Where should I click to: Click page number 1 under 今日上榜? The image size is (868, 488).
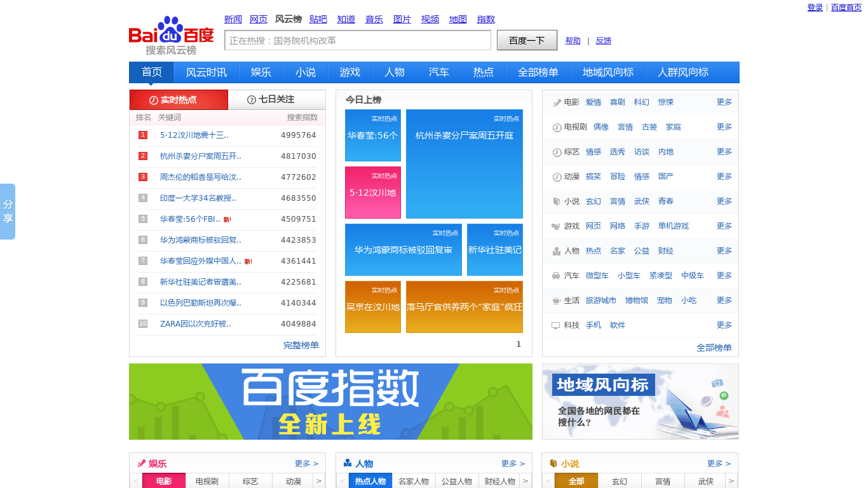pyautogui.click(x=519, y=344)
